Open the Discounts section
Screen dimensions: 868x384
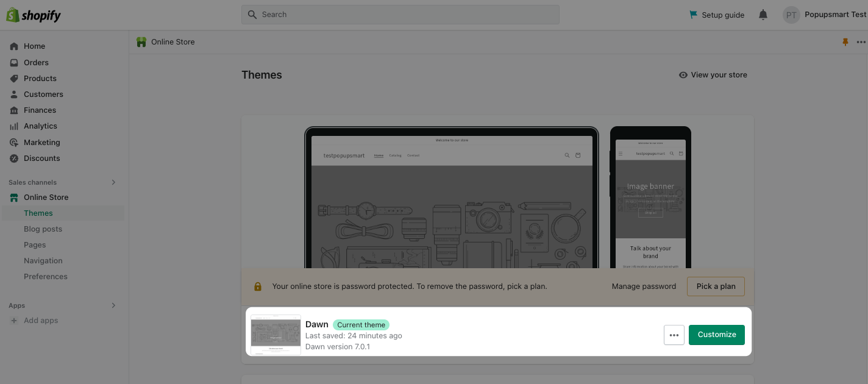(41, 158)
